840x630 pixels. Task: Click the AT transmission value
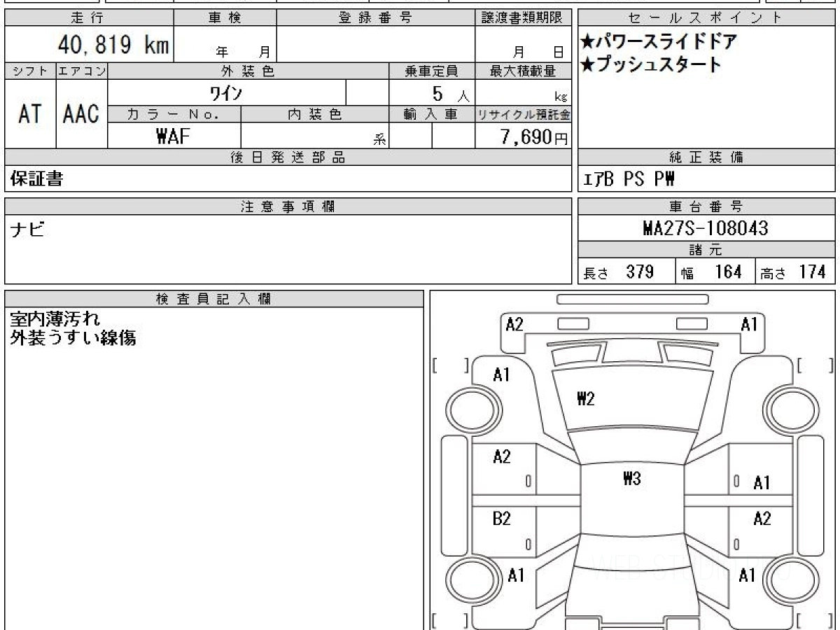30,114
